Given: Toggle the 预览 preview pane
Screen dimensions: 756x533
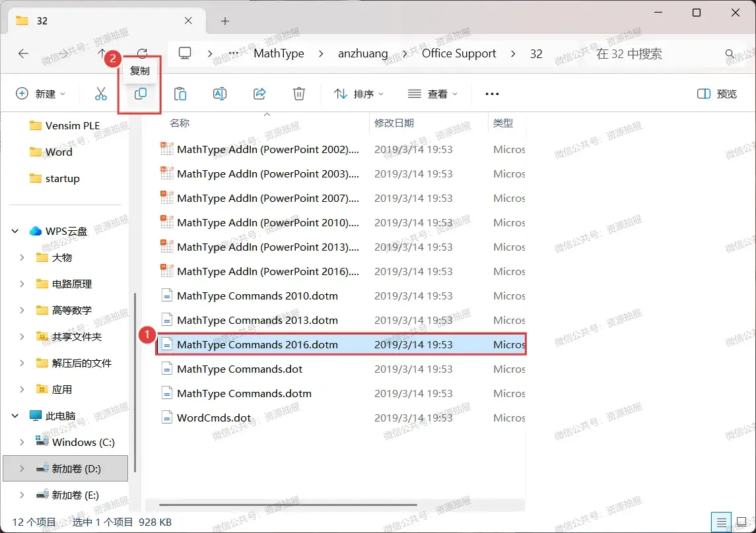Looking at the screenshot, I should pyautogui.click(x=717, y=94).
